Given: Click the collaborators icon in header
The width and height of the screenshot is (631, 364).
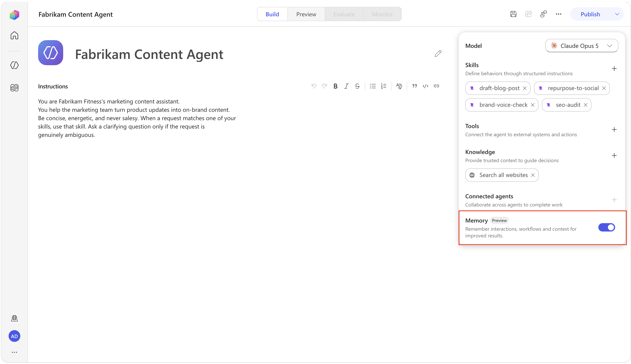Looking at the screenshot, I should (543, 14).
